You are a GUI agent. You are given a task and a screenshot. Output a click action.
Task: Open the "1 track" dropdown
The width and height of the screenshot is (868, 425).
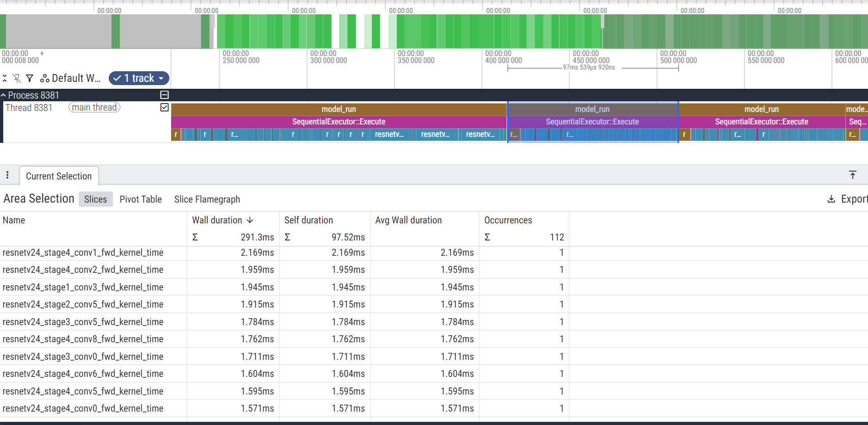tap(139, 78)
